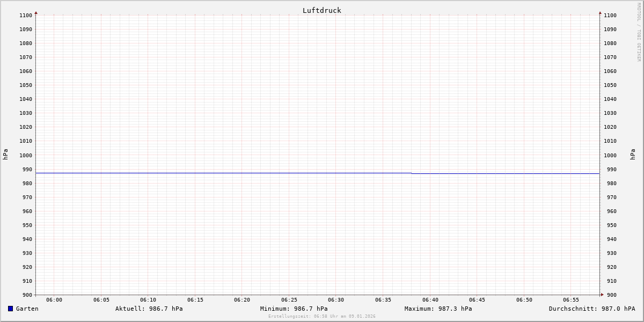Click the left-side rotated hPa axis label

[x=5, y=155]
